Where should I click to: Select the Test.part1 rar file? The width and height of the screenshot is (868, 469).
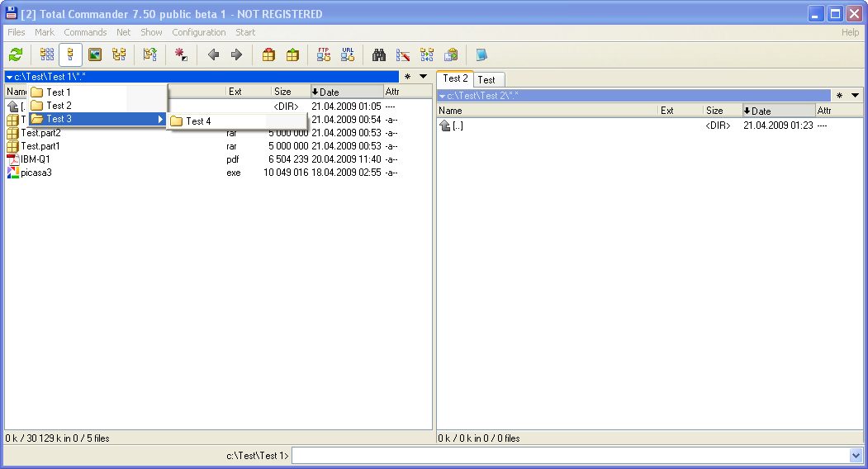(218, 146)
